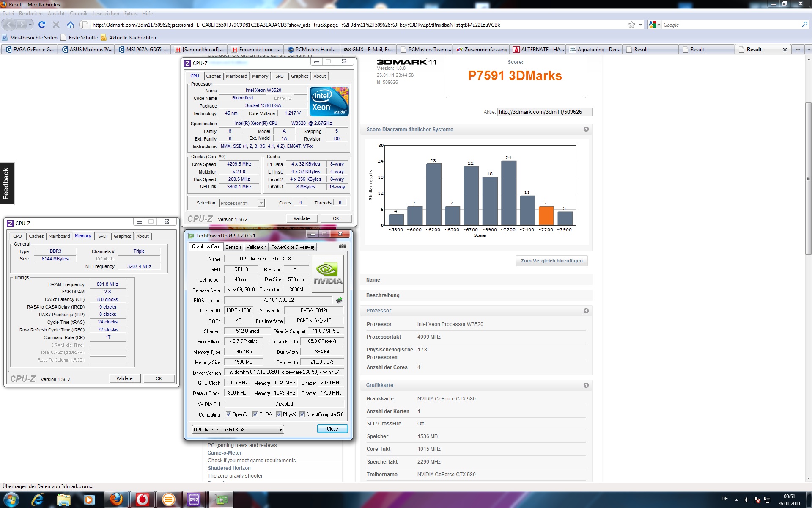Image resolution: width=812 pixels, height=508 pixels.
Task: Open the history dropdown next to navigation arrows
Action: [x=30, y=25]
